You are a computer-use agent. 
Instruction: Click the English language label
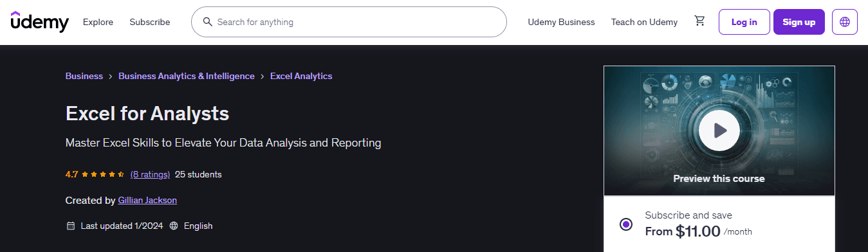point(198,226)
